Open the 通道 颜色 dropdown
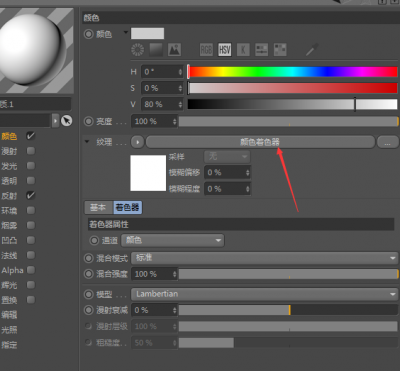 pos(172,240)
